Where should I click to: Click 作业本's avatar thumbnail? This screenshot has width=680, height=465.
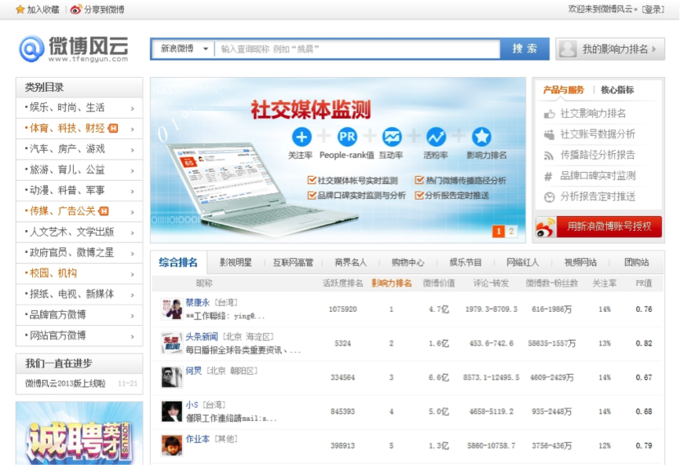(x=172, y=445)
